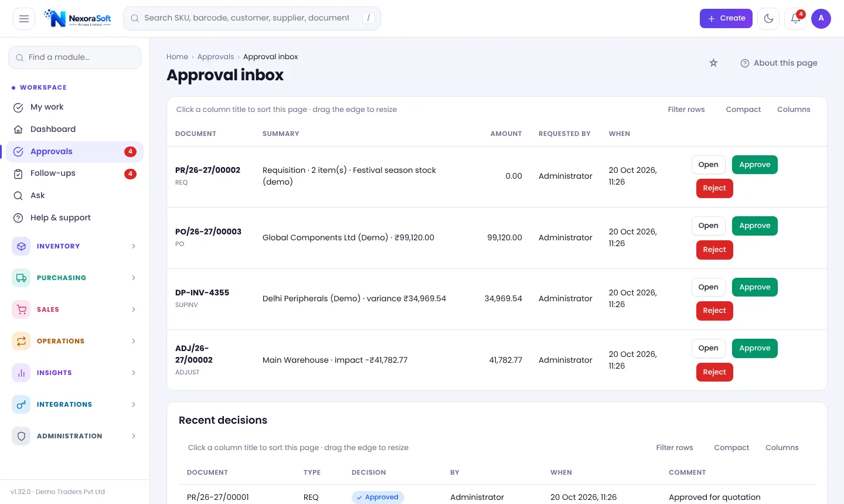Screen dimensions: 844x504
Task: Focus the global search field
Action: tap(252, 18)
